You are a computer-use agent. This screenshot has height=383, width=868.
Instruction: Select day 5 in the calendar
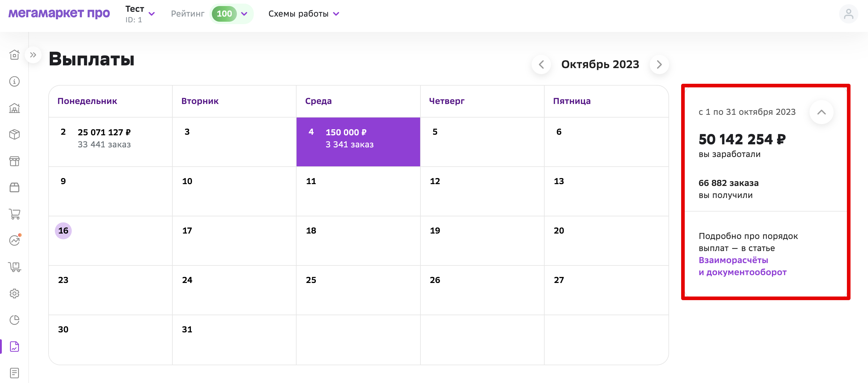click(482, 142)
